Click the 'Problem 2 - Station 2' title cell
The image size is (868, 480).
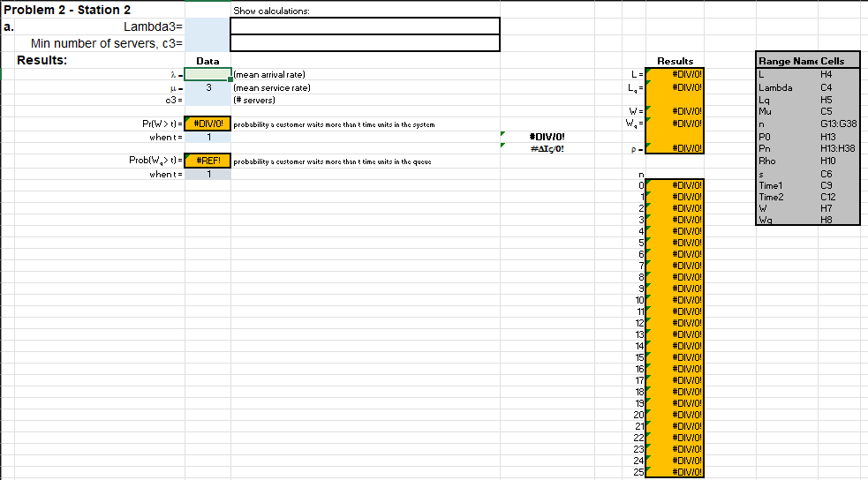coord(67,10)
